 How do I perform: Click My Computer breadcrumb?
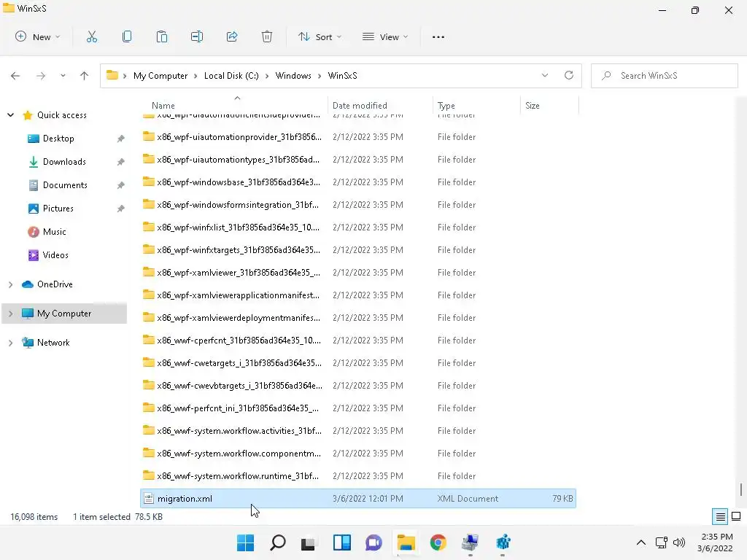[160, 76]
